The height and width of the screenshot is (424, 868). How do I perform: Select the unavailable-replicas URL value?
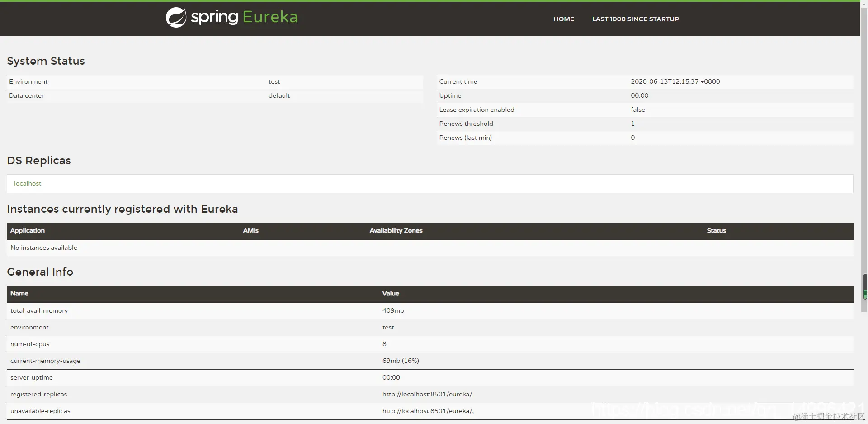pos(428,411)
